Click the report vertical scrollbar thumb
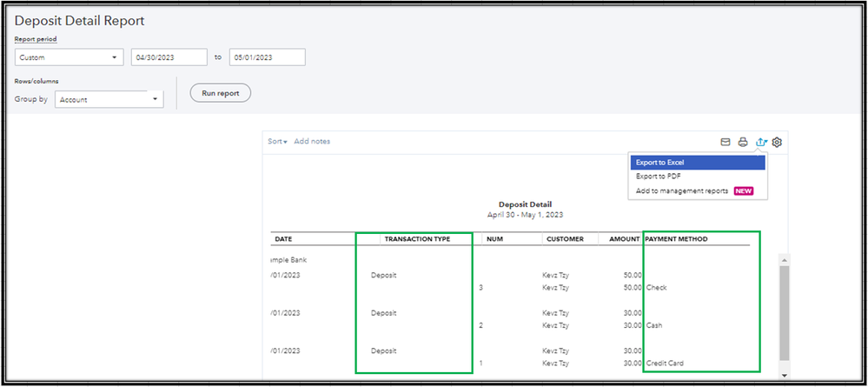Viewport: 868px width, 387px height. coord(785,313)
